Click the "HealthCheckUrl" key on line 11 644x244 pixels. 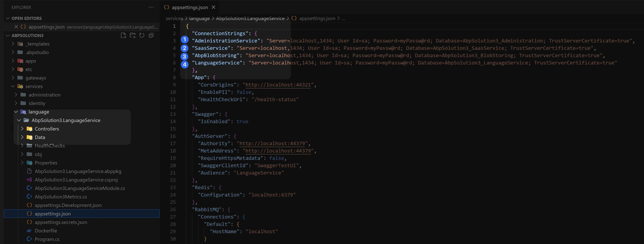point(221,99)
